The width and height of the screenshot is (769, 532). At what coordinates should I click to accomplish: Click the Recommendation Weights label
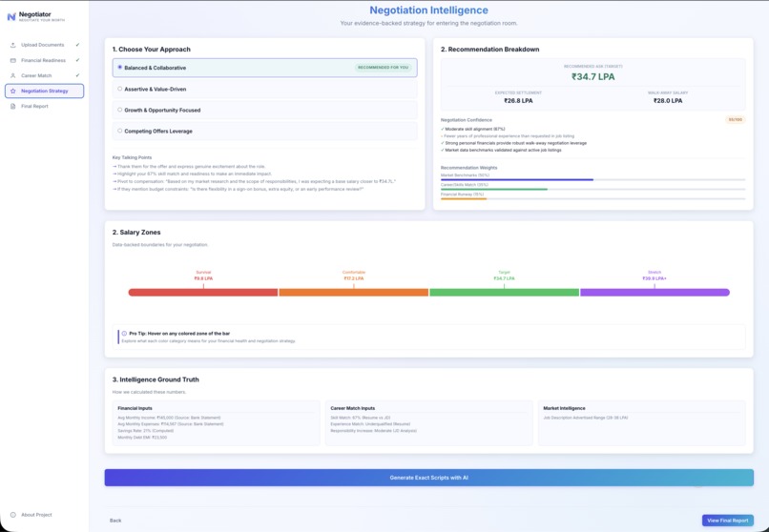click(x=468, y=168)
